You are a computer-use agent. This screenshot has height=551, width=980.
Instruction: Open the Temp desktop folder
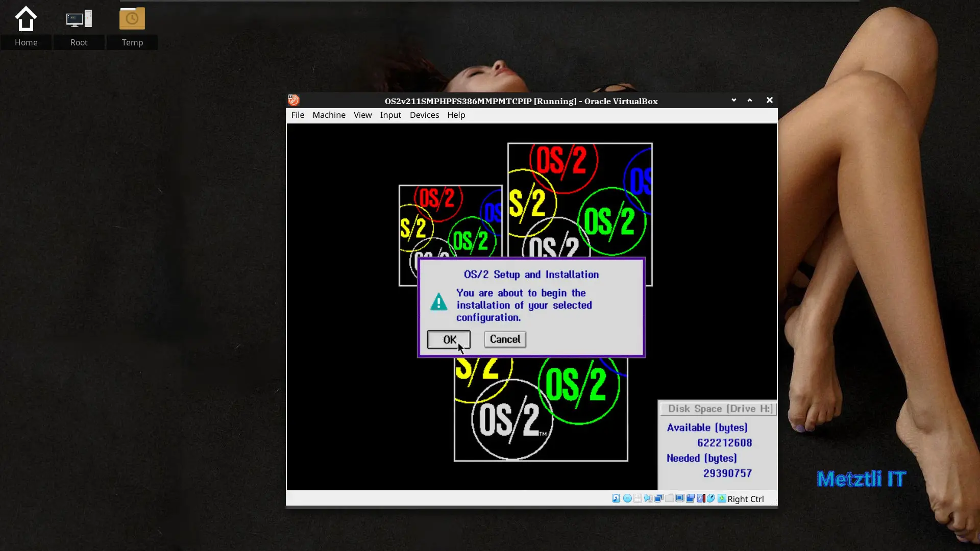(x=132, y=27)
